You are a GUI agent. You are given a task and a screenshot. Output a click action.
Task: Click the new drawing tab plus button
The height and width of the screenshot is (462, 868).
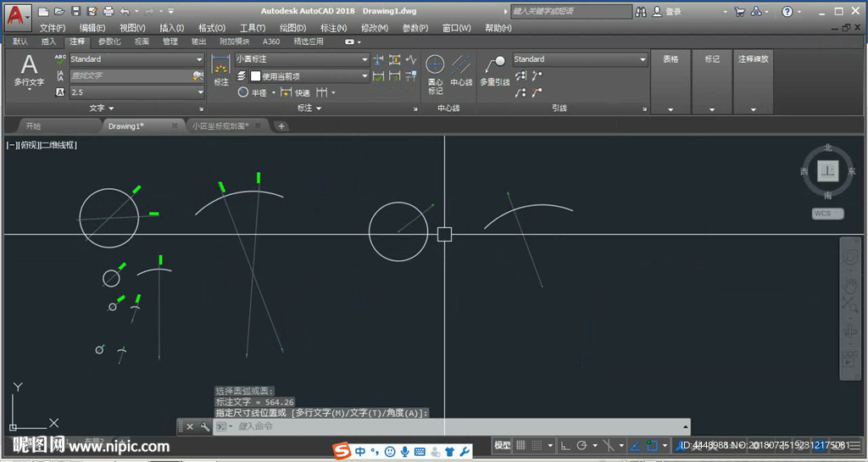281,126
